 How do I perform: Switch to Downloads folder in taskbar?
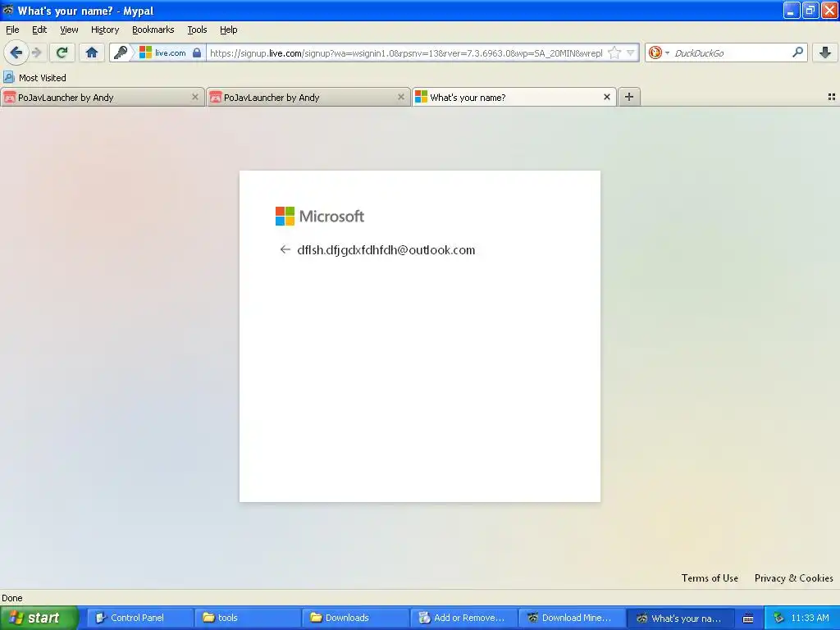354,618
